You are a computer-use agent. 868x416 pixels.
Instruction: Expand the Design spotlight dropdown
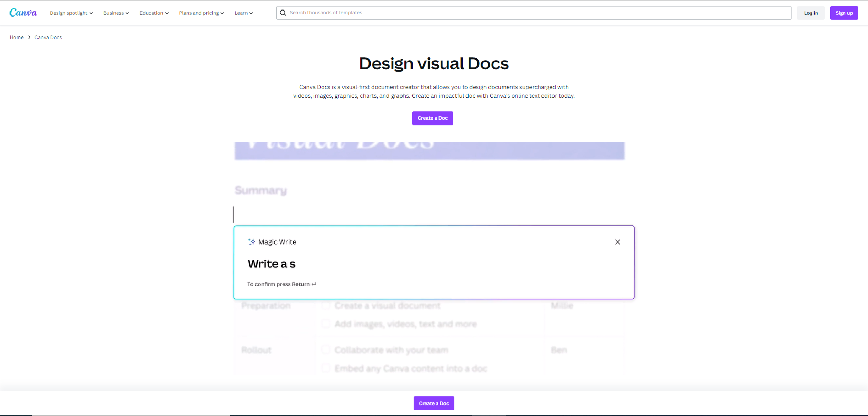pyautogui.click(x=71, y=13)
